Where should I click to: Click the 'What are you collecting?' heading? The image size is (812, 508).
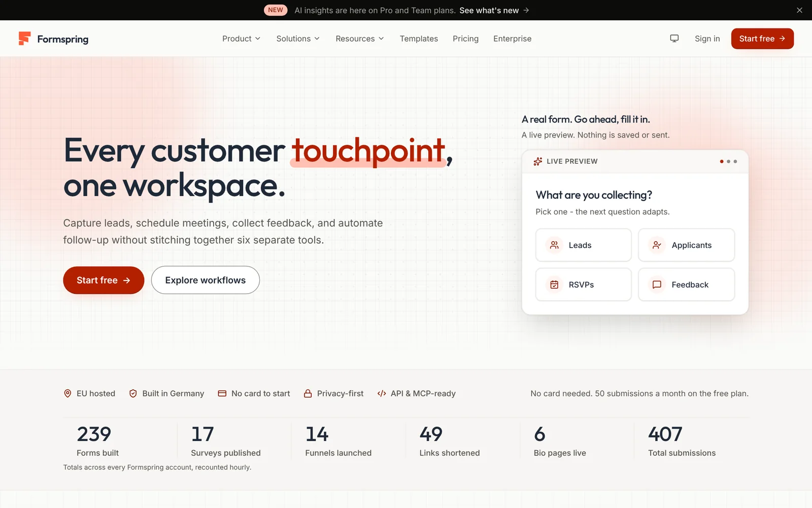pyautogui.click(x=594, y=195)
